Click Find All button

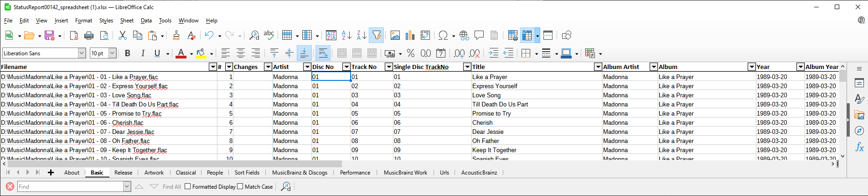(x=171, y=186)
